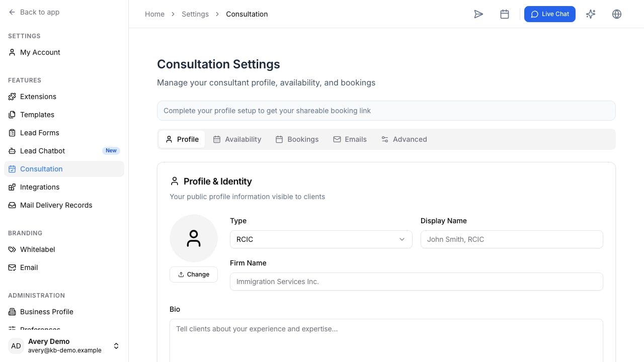Click the avery@kb-demo.example email text
Viewport: 644px width, 362px height.
(x=65, y=350)
